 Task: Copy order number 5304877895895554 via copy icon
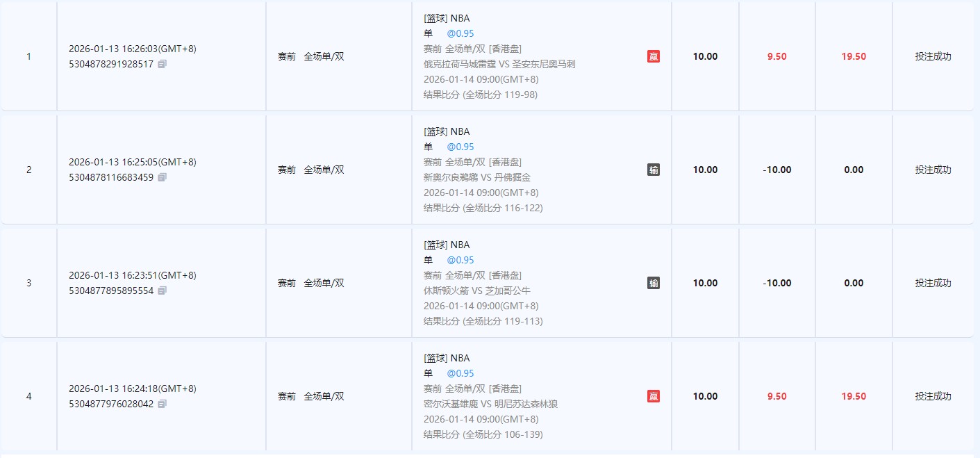161,291
